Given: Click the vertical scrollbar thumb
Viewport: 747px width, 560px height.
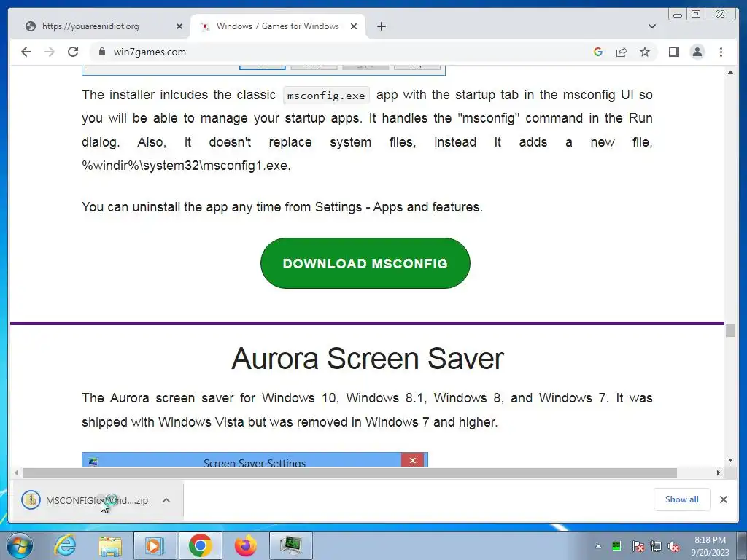Looking at the screenshot, I should coord(730,330).
